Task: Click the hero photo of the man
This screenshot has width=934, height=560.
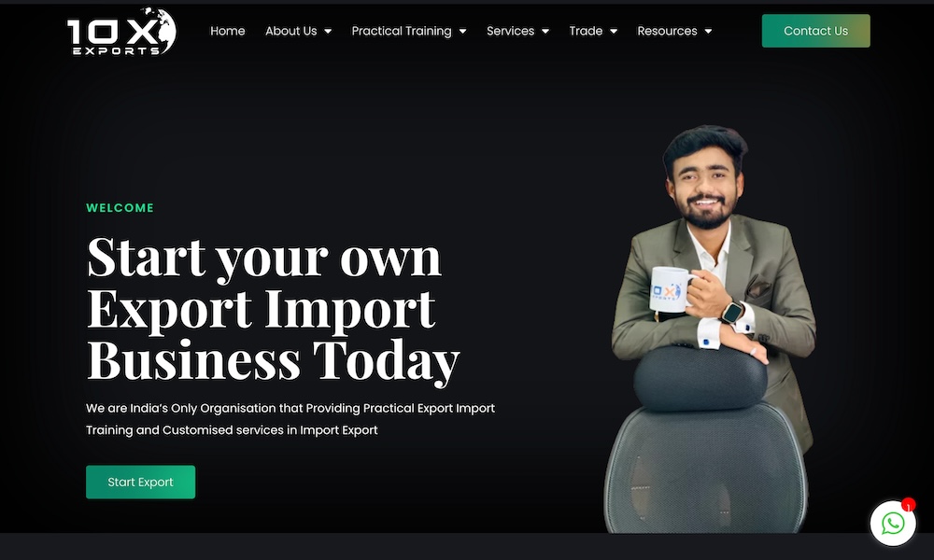Action: click(x=710, y=329)
